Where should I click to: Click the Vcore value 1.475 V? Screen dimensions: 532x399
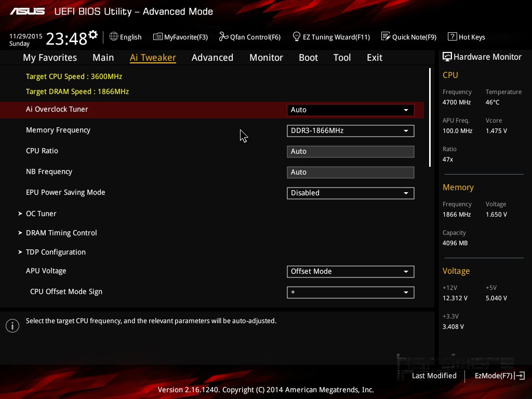pos(496,131)
